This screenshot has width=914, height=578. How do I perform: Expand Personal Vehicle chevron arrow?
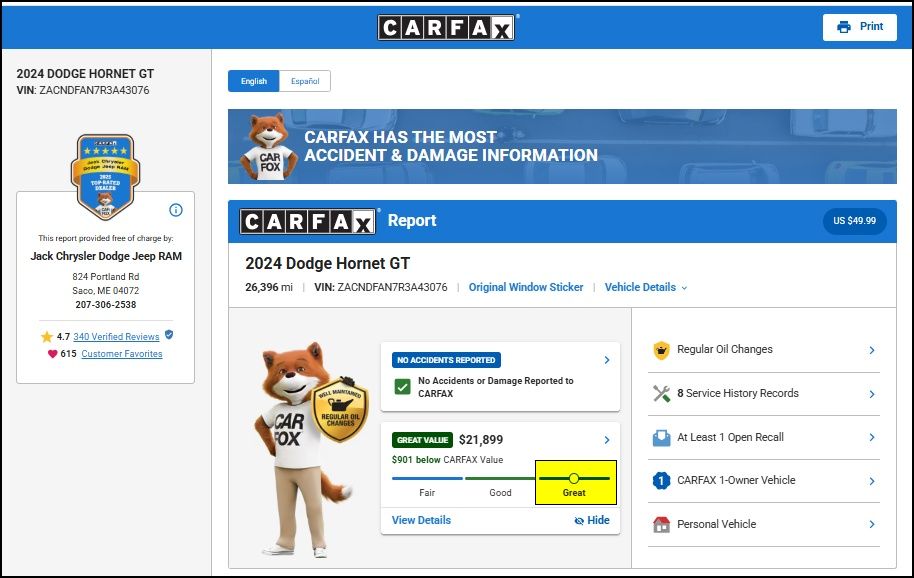coord(872,524)
